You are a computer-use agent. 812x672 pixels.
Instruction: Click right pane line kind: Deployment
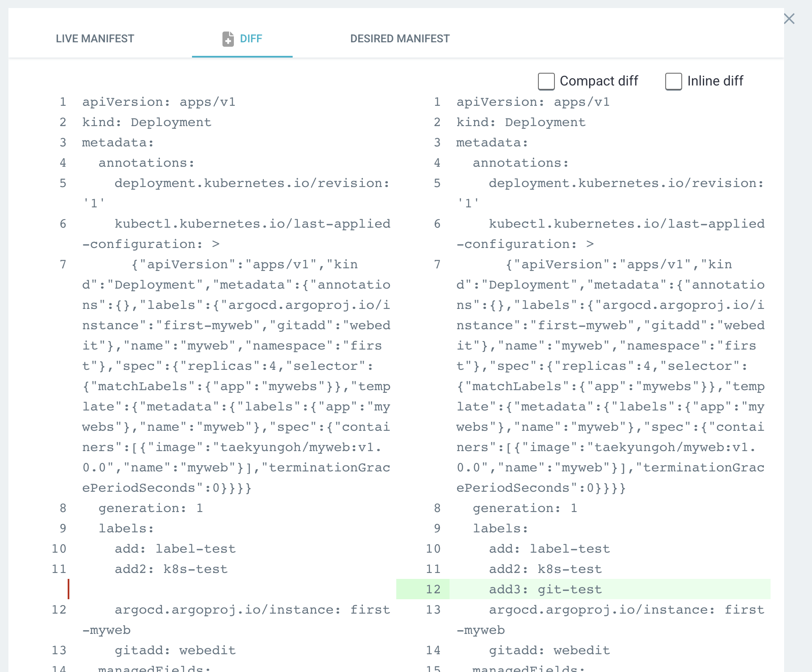pos(521,122)
